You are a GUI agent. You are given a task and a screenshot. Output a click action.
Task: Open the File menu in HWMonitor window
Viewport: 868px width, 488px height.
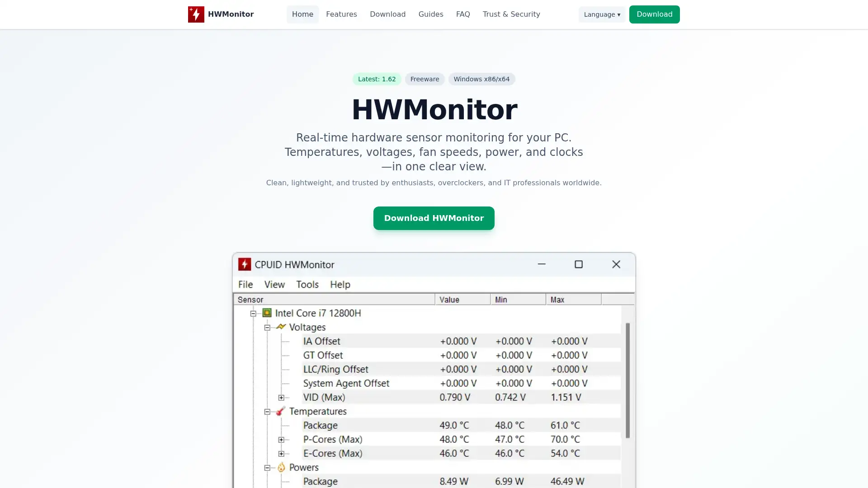click(x=245, y=284)
